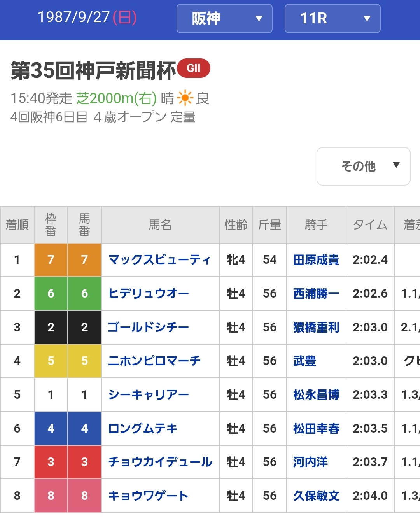This screenshot has height=517, width=420.
Task: Open the 阪神 racecourse dropdown
Action: 224,18
